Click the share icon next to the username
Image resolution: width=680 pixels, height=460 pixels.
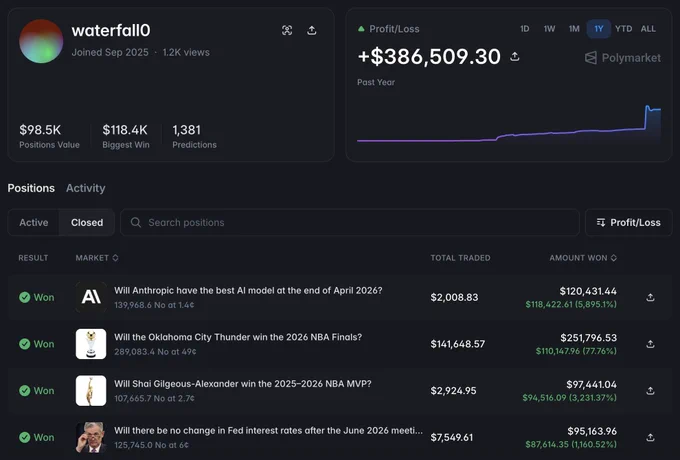coord(311,30)
